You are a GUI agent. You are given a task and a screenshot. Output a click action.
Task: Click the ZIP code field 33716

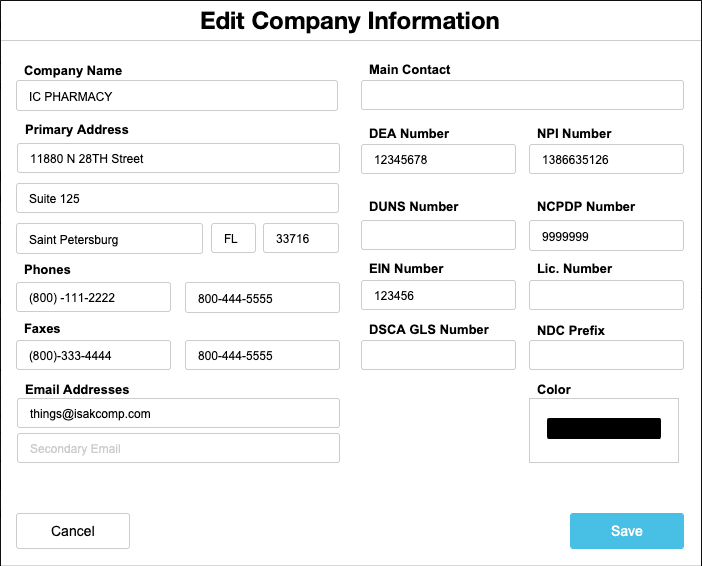point(300,239)
